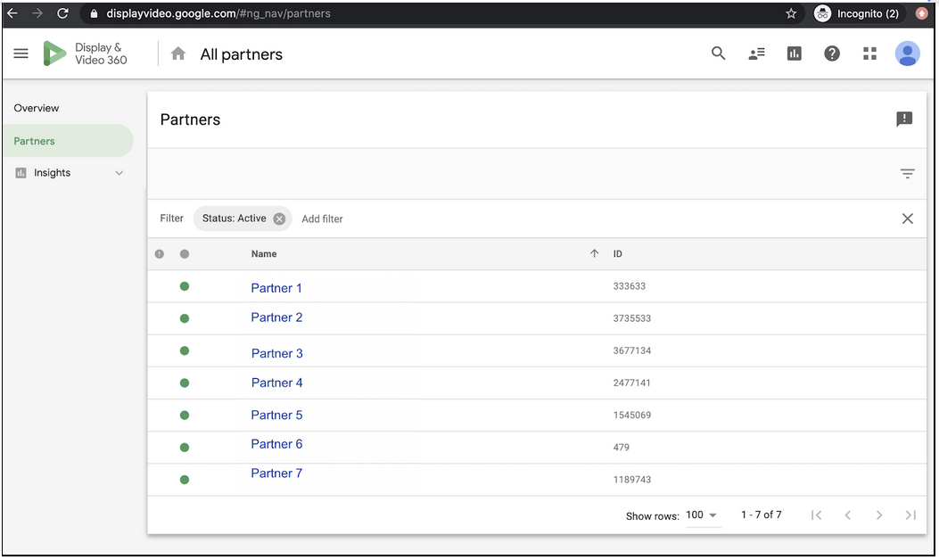Click the green status dot for Partner 4
Image resolution: width=939 pixels, height=560 pixels.
(185, 383)
